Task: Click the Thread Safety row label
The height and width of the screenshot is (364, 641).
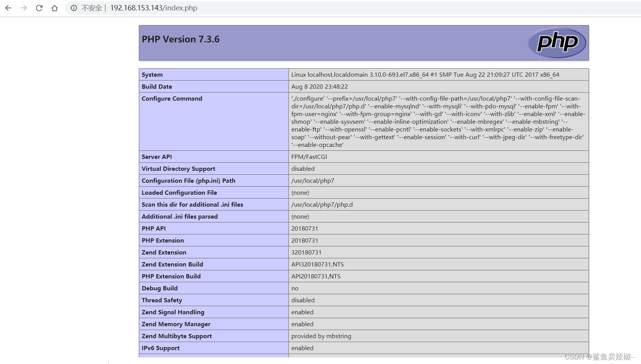Action: [162, 300]
